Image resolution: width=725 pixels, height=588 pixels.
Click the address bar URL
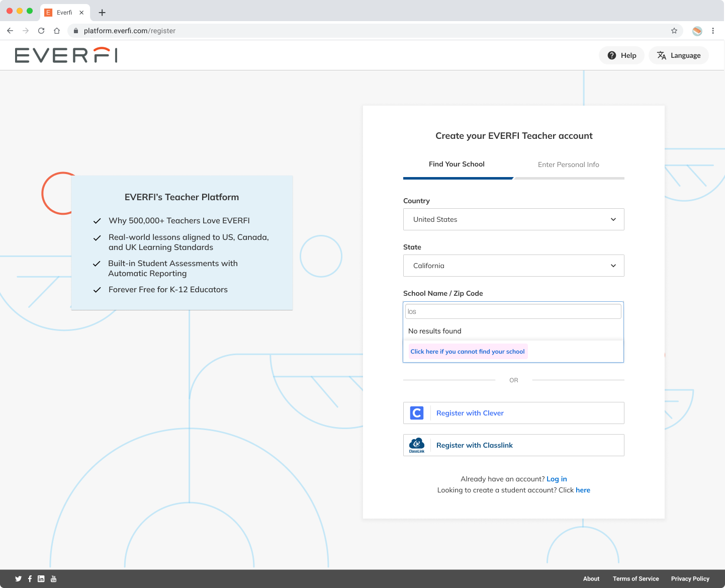130,31
